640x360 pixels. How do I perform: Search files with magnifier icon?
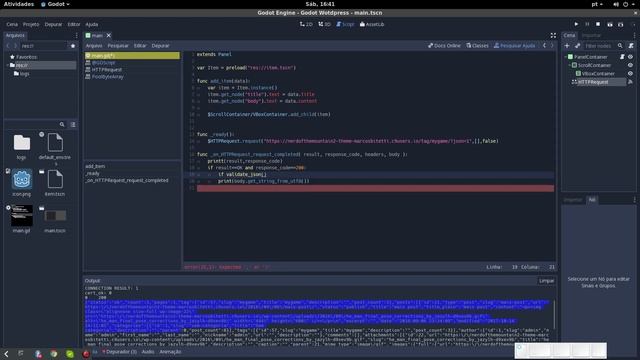(62, 124)
